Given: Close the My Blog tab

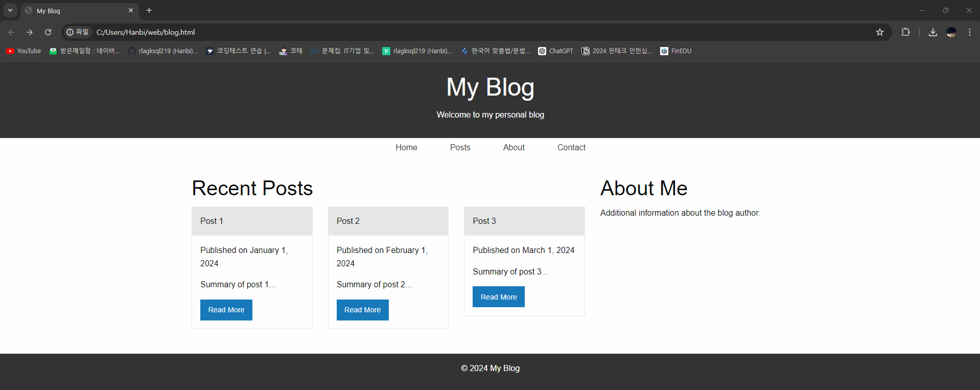Looking at the screenshot, I should coord(131,10).
